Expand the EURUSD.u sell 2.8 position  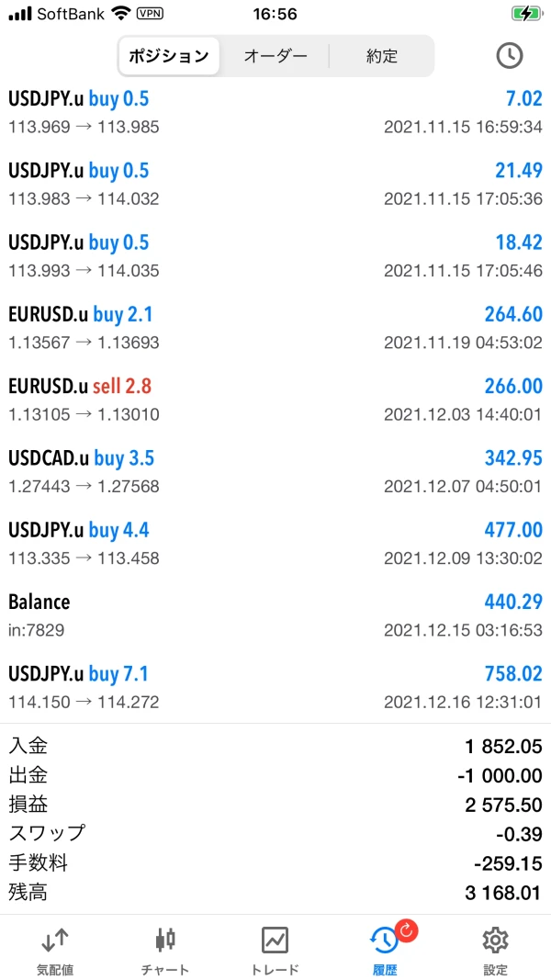275,400
